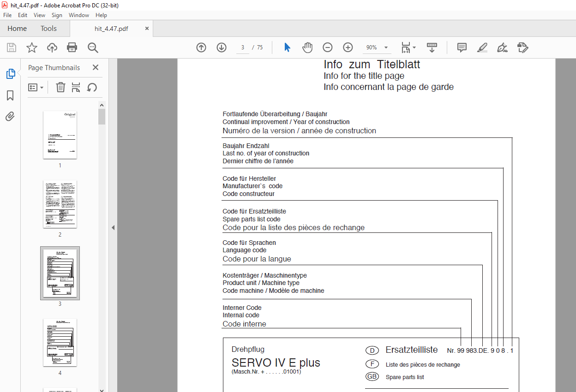Image resolution: width=576 pixels, height=392 pixels.
Task: Click 'Internal code' line
Action: coord(241,315)
